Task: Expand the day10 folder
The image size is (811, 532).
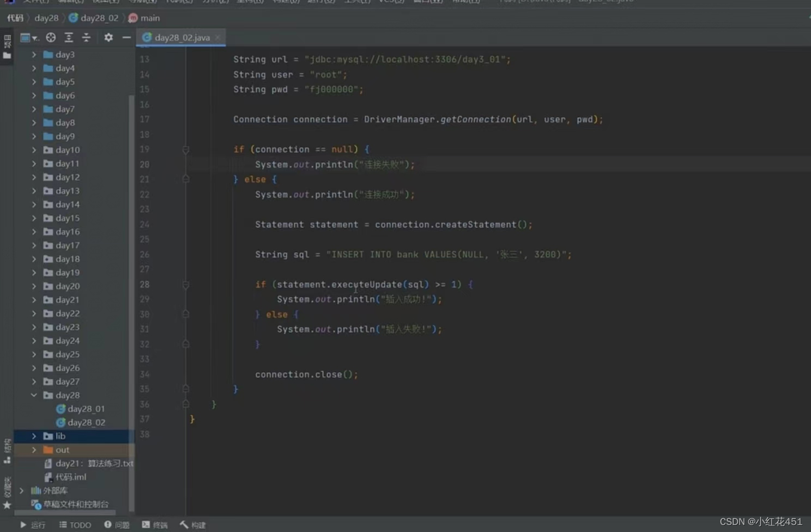Action: (34, 150)
